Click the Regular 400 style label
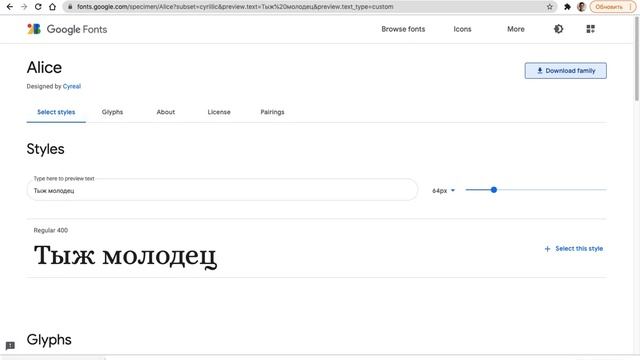Viewport: 640px width, 360px height. [51, 230]
